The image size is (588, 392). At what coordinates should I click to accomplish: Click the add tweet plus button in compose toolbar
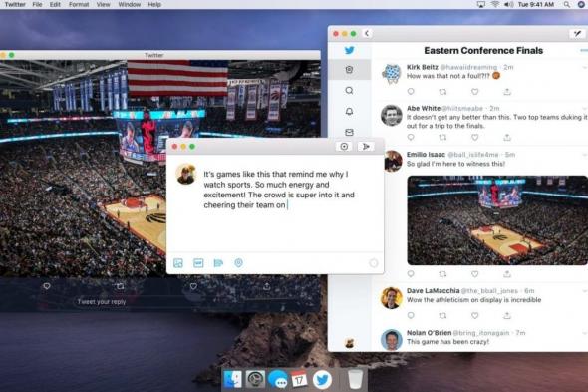point(344,146)
